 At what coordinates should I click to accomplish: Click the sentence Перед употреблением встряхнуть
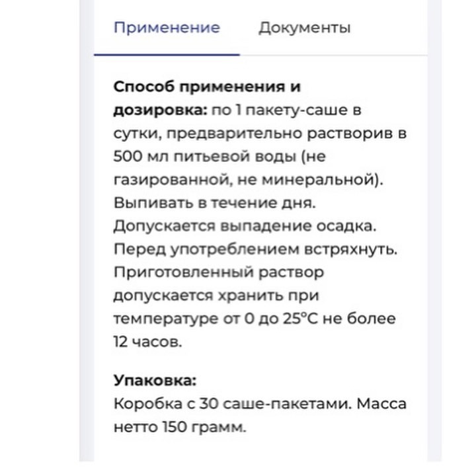click(256, 249)
